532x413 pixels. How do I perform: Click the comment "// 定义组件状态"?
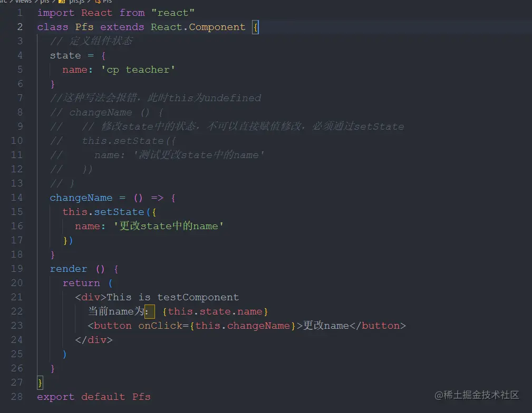tap(91, 42)
